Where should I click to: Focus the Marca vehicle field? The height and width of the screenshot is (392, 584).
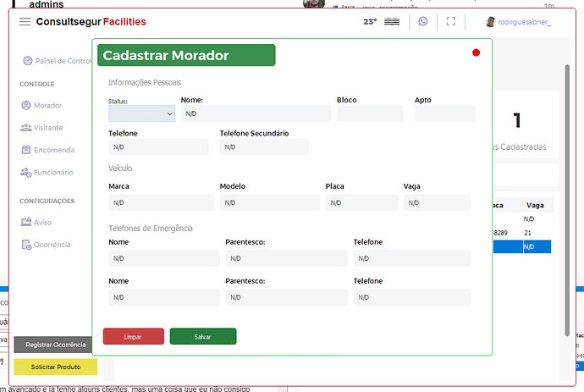(x=162, y=202)
